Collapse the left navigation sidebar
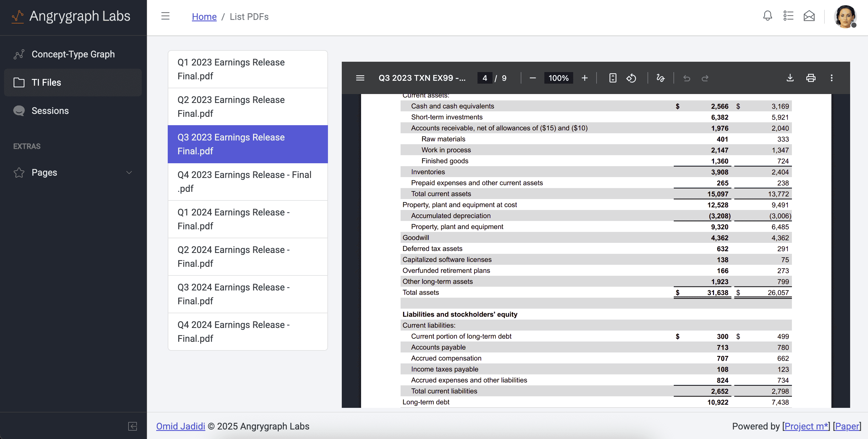The image size is (868, 439). pos(133,426)
